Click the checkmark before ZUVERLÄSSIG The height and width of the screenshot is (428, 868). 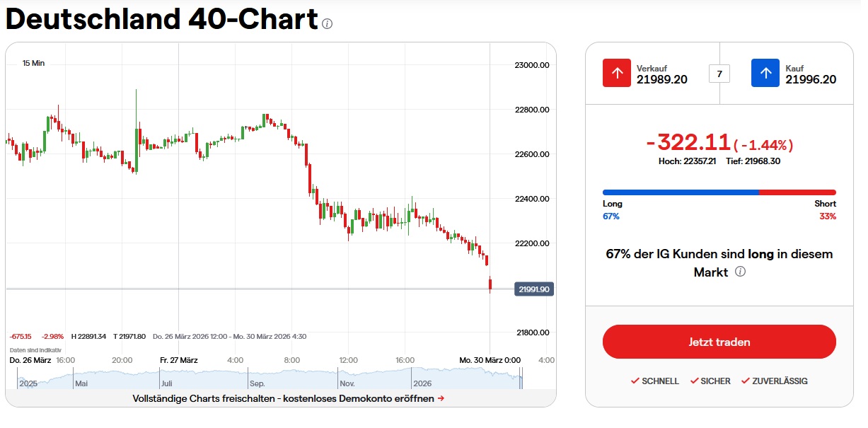pos(746,381)
